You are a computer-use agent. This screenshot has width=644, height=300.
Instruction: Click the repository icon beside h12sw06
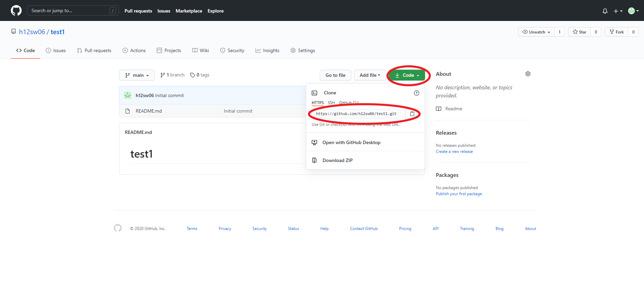coord(14,31)
